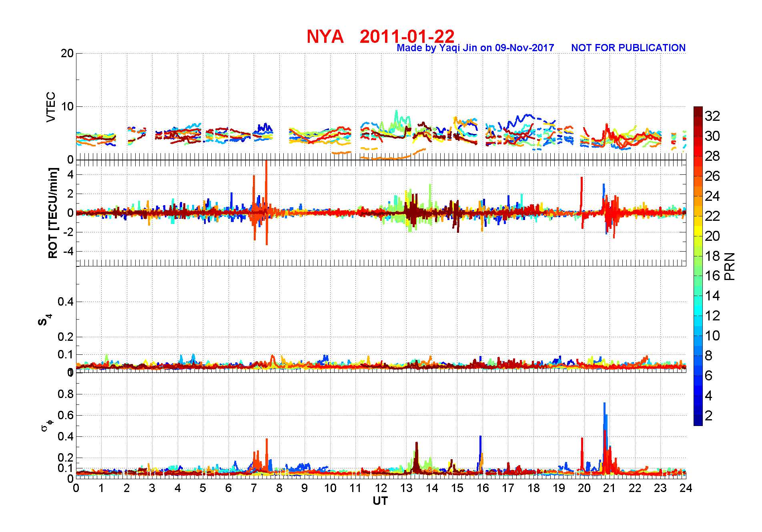762x532 pixels.
Task: Click the UT x-axis label
Action: [380, 501]
